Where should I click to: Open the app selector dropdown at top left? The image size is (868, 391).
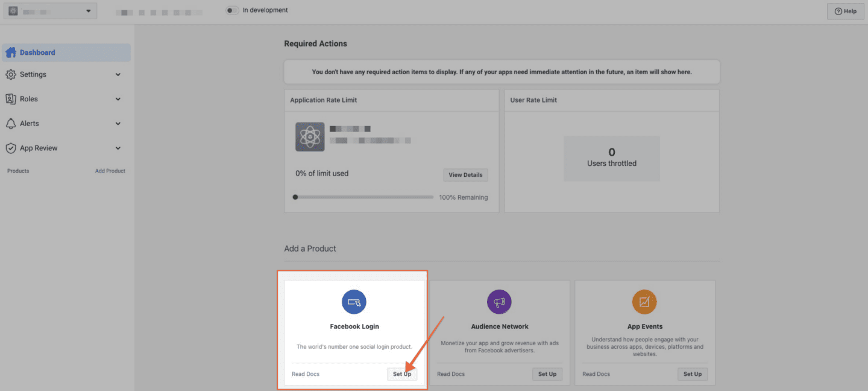[51, 11]
